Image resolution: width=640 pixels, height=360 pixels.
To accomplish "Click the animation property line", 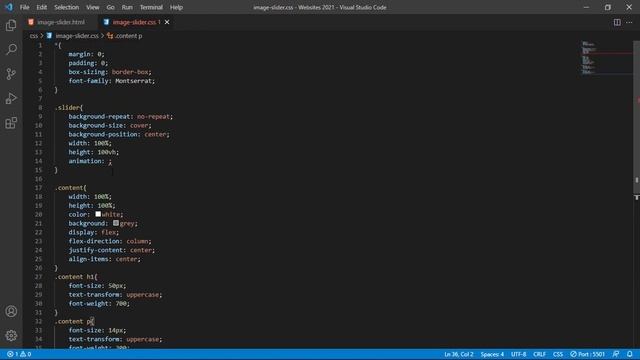I will tap(90, 161).
